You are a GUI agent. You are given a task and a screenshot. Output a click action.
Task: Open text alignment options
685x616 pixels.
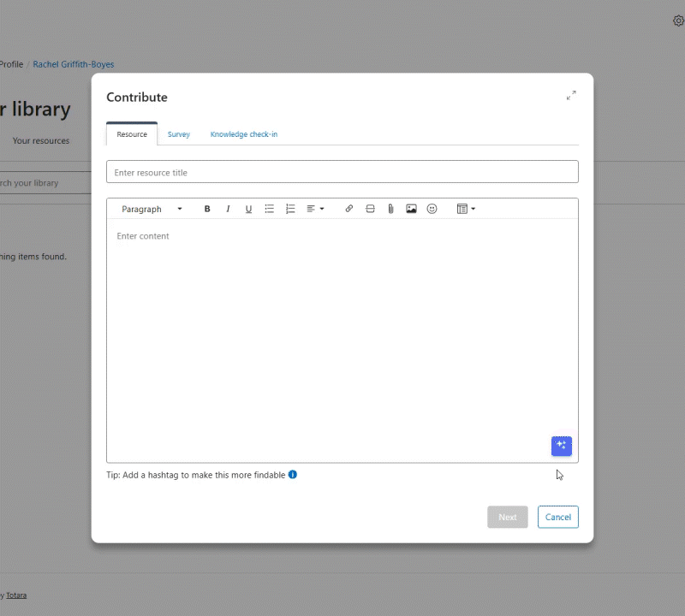click(315, 209)
